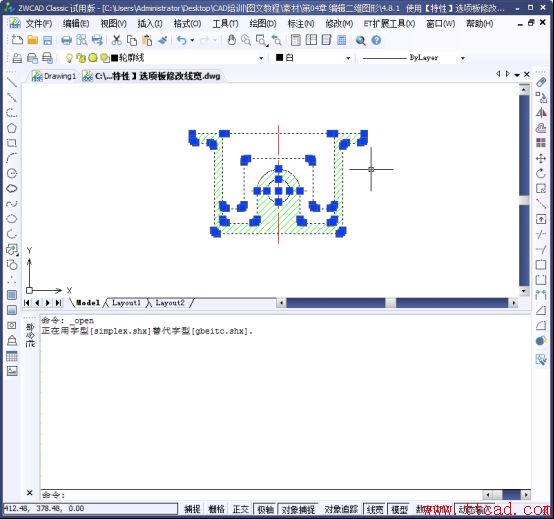The height and width of the screenshot is (519, 554).
Task: Click the Pan hand icon
Action: [231, 40]
